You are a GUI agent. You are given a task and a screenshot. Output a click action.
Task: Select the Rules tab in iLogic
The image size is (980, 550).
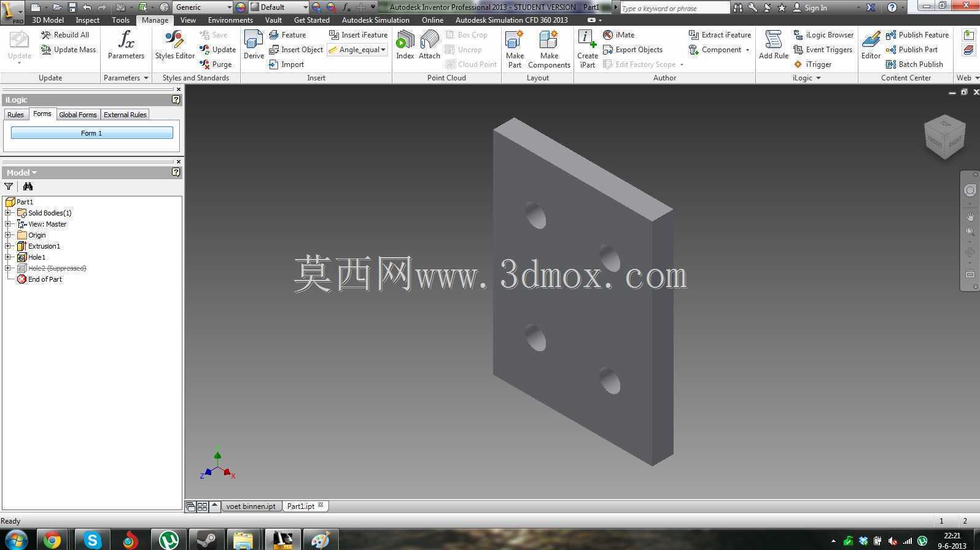[15, 115]
